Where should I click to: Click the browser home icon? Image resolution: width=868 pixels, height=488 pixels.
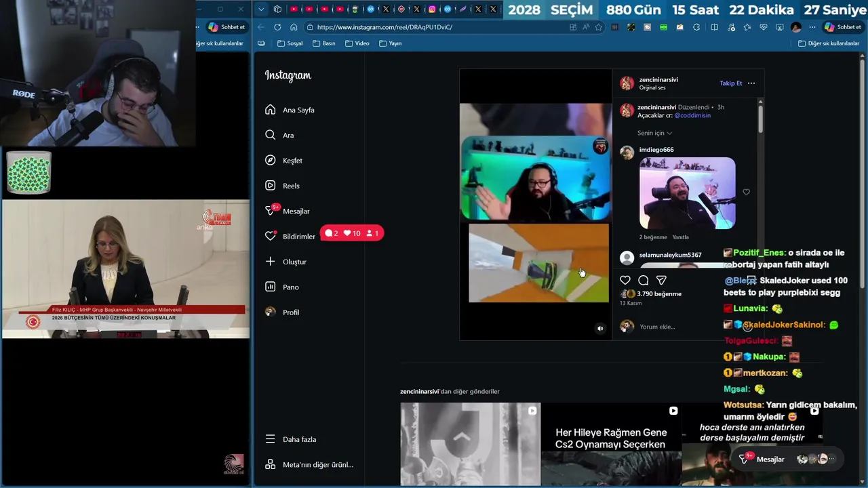(x=294, y=27)
